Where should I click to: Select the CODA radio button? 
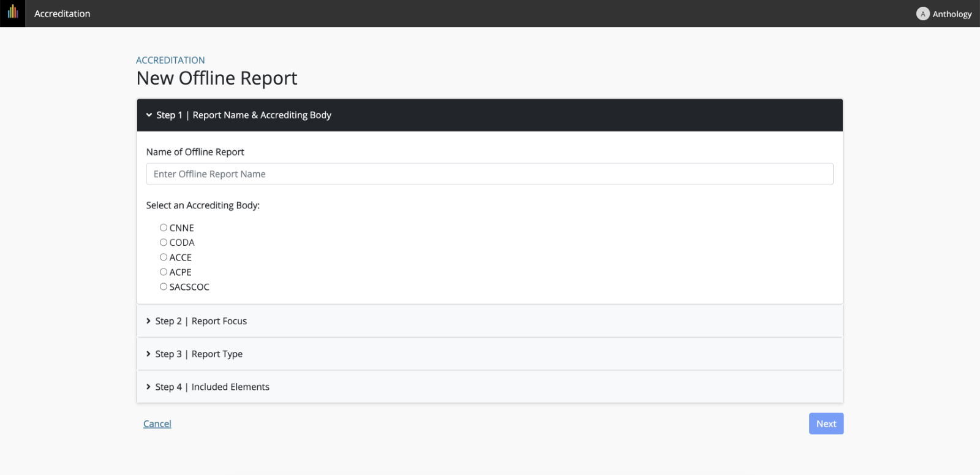[164, 242]
